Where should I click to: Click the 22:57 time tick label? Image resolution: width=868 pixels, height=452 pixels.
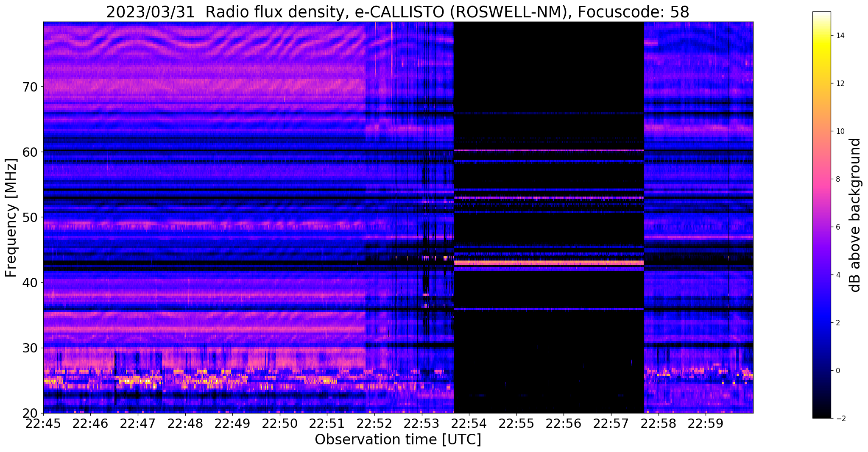click(611, 423)
